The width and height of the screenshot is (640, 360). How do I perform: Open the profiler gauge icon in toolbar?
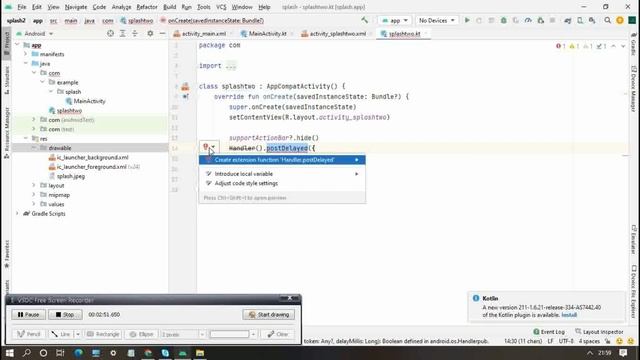pos(528,20)
